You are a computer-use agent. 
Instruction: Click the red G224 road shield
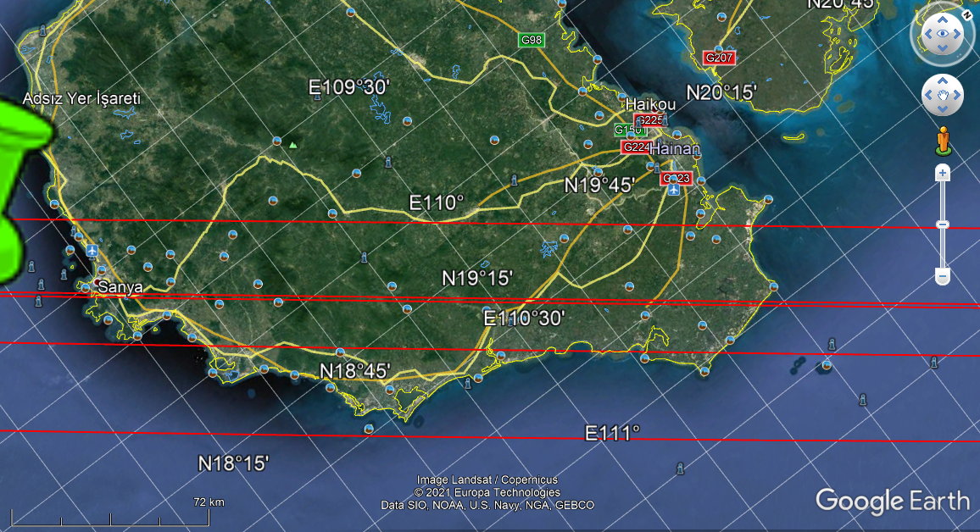[x=635, y=147]
